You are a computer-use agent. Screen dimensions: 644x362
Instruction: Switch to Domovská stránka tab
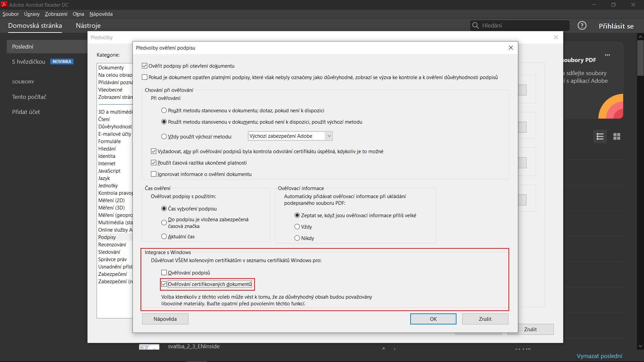click(35, 25)
